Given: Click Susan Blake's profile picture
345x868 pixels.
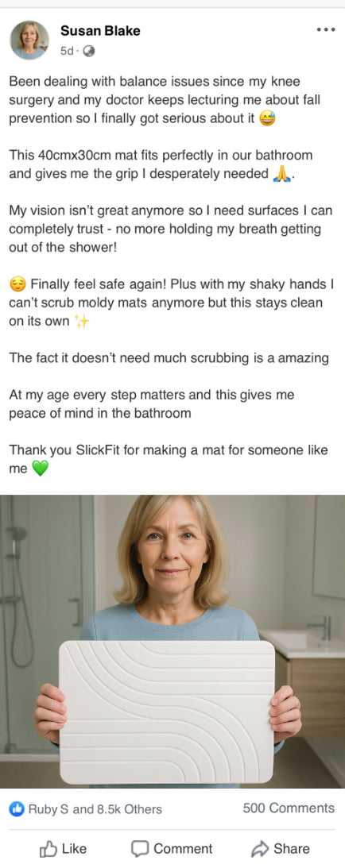Looking at the screenshot, I should (29, 40).
